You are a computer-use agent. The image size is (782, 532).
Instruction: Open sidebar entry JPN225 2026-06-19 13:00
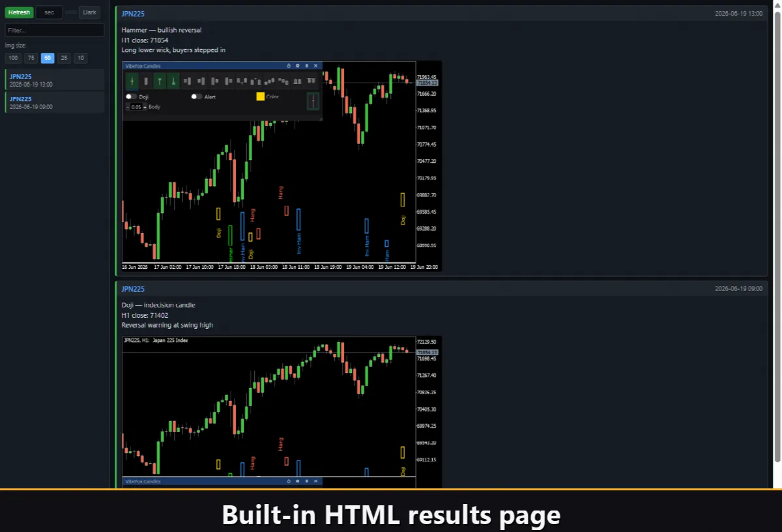[55, 80]
